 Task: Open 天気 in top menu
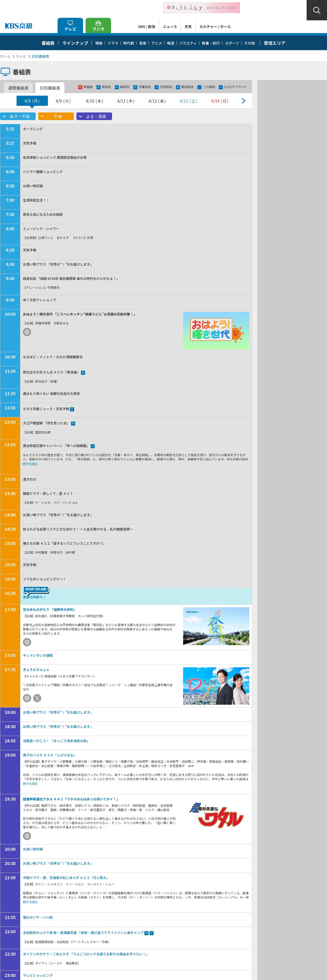tap(188, 27)
